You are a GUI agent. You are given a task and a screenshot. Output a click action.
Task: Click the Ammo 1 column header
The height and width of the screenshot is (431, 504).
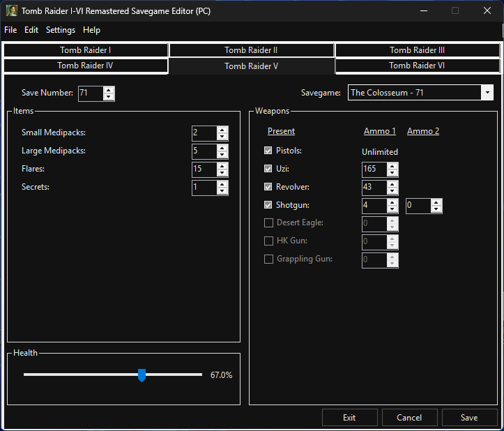(380, 131)
